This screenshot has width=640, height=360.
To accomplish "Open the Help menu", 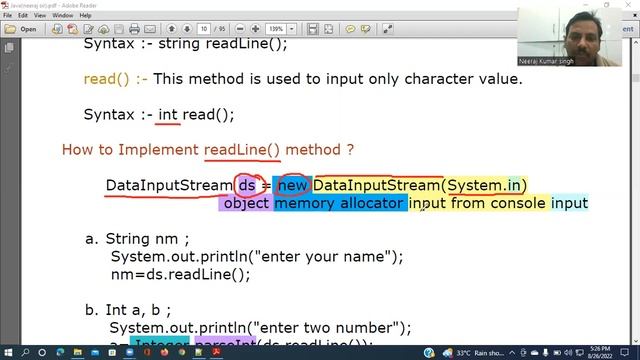I will pyautogui.click(x=85, y=16).
